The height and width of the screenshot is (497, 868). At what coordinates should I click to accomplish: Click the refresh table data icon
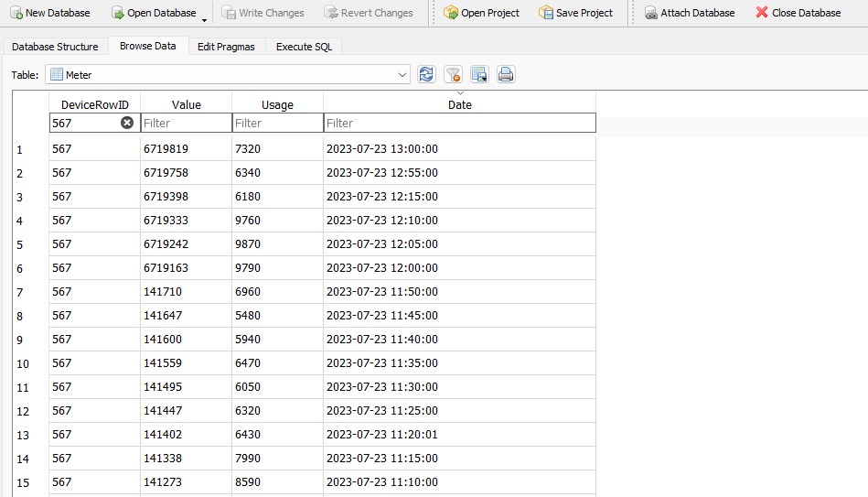pos(426,74)
